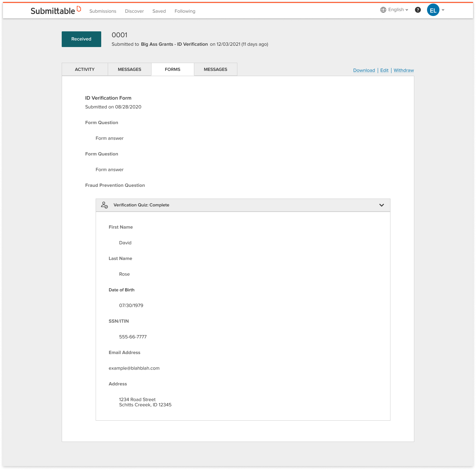Click last name value Rose
Viewport: 476px width, 470px height.
(x=124, y=274)
